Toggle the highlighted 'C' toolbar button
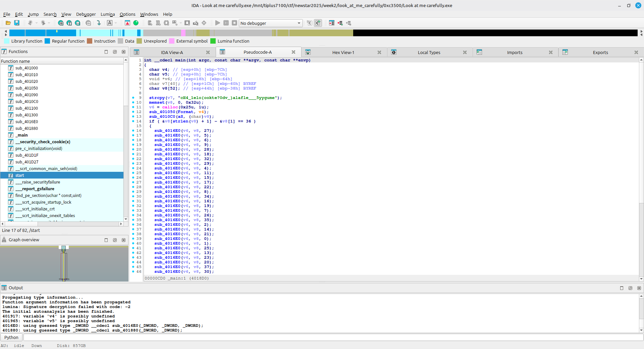 pyautogui.click(x=318, y=23)
